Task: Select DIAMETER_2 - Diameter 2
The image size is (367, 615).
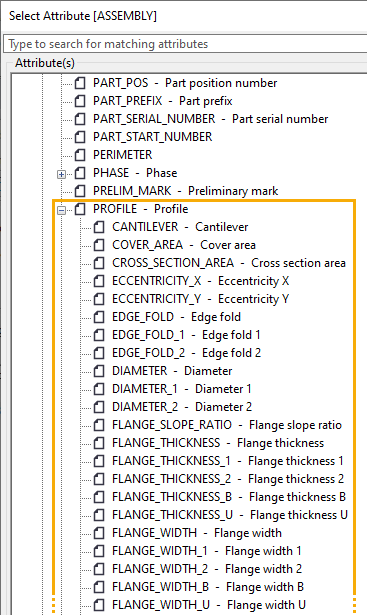Action: (182, 407)
